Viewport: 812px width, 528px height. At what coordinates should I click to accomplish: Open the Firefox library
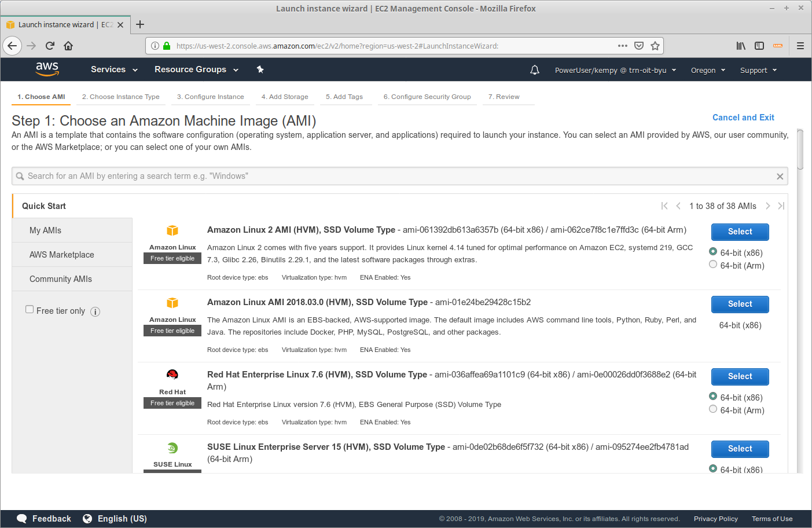point(741,46)
